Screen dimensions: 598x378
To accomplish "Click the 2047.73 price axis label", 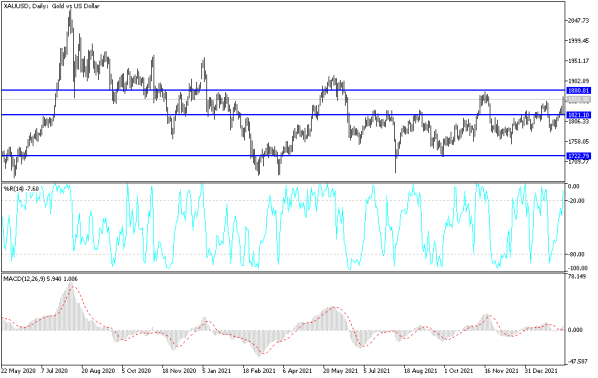I will click(579, 21).
